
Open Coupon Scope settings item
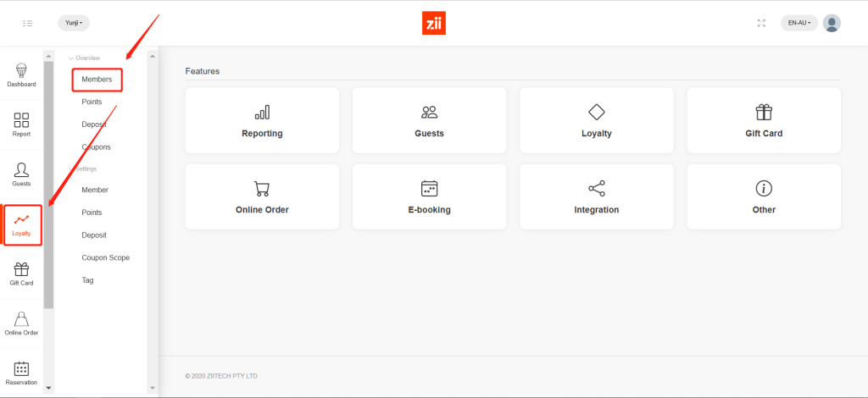105,257
